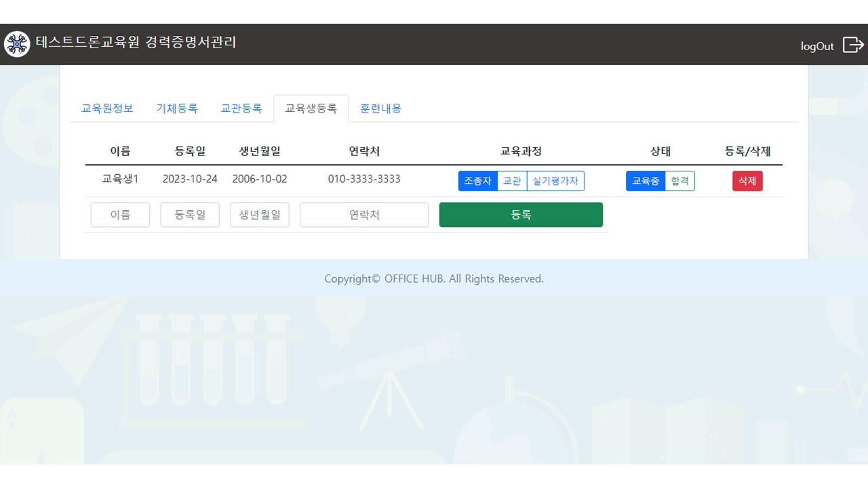Click the header title 테스트드론교육원 경력증명서관리

(136, 43)
